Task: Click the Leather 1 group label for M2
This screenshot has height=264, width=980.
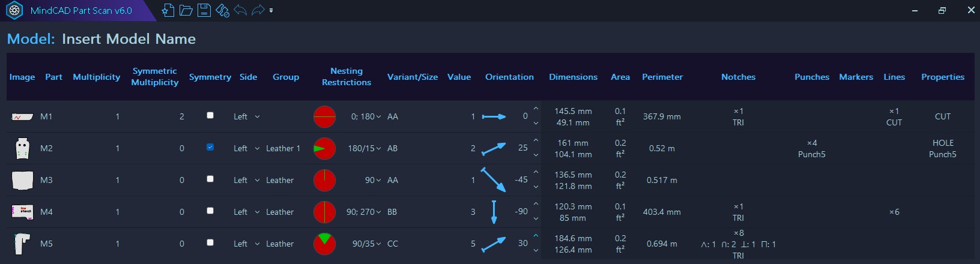Action: (283, 148)
